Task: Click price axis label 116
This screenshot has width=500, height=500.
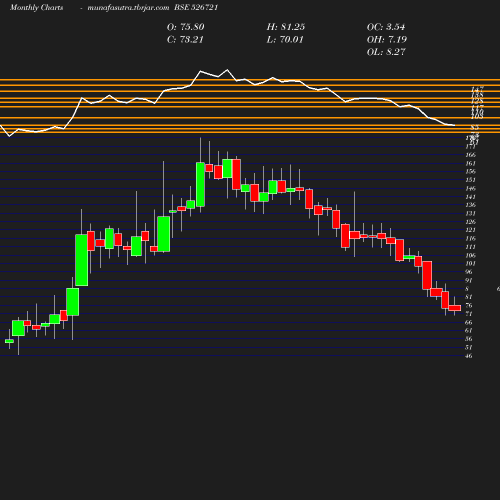Action: coord(470,238)
